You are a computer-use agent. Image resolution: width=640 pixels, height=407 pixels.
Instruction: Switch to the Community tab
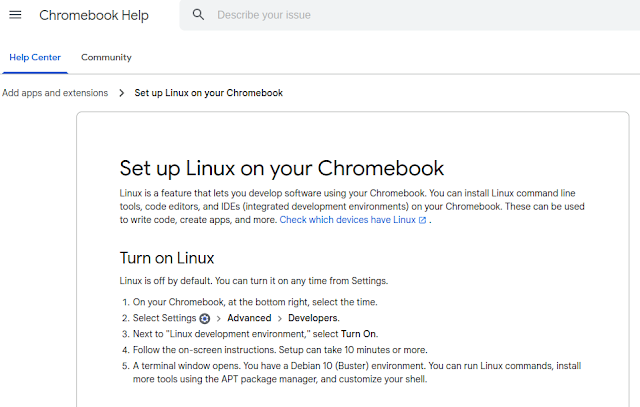pyautogui.click(x=106, y=58)
